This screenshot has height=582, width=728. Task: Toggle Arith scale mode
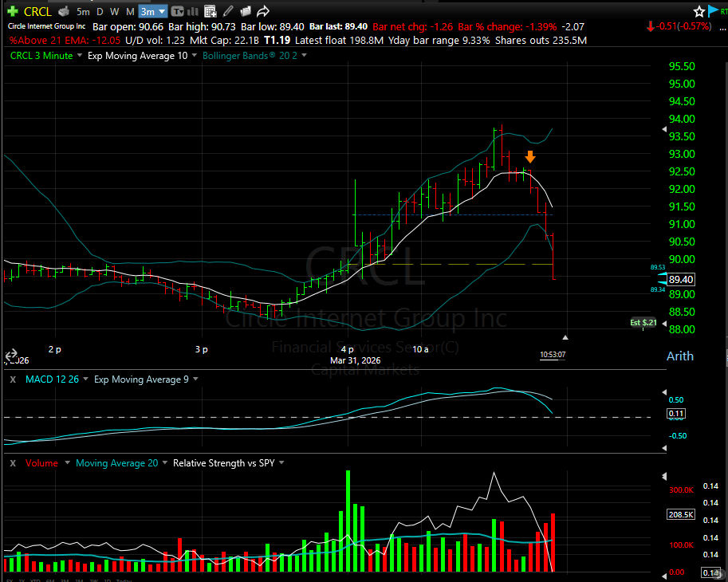click(x=679, y=356)
